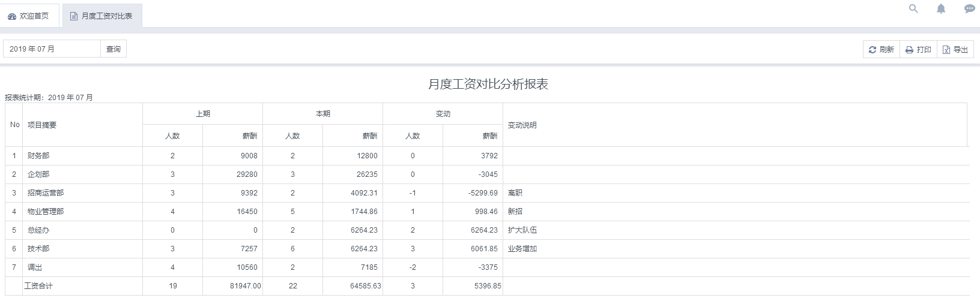Select the 物业管理部 row
The height and width of the screenshot is (298, 980).
pos(46,212)
